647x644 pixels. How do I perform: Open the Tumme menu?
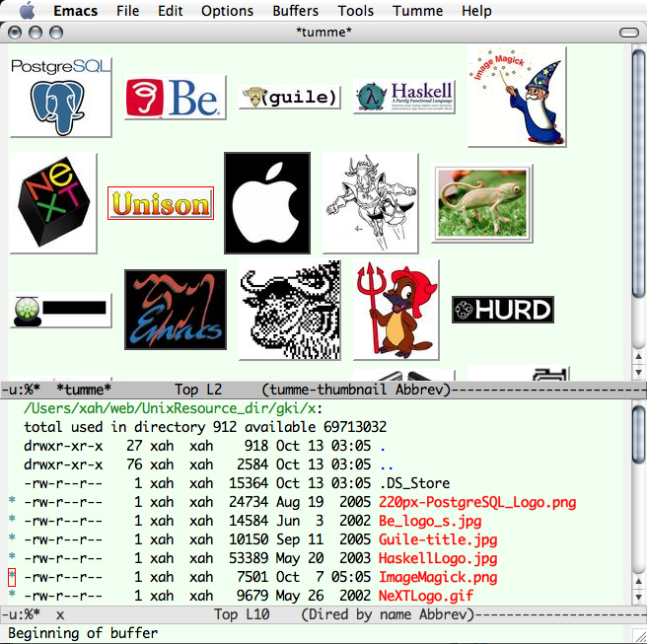(x=417, y=11)
